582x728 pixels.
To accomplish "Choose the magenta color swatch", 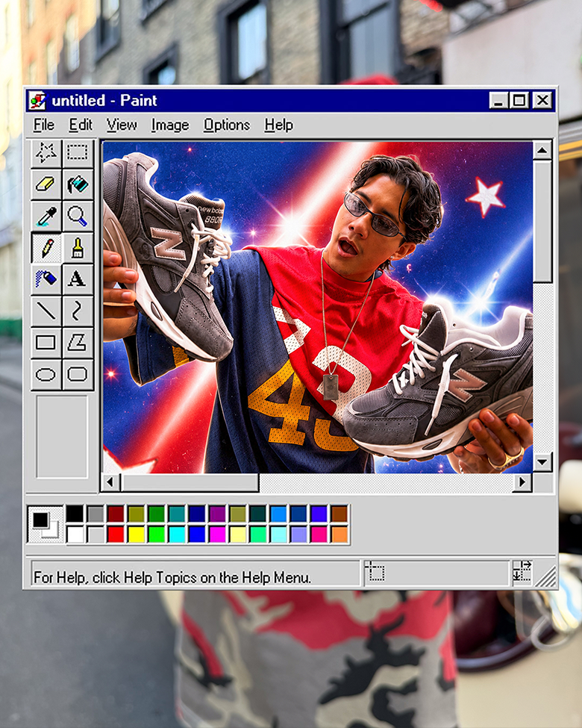I will pos(217,535).
